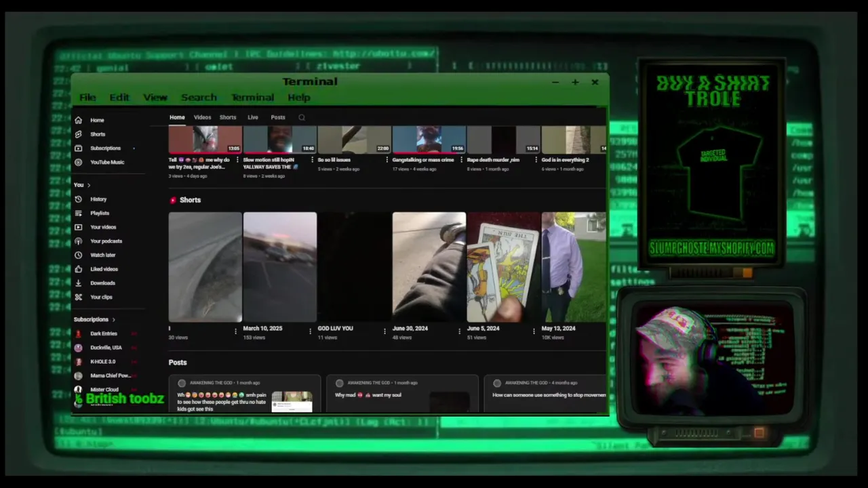Open Liked videos thumbs-up icon
868x488 pixels.
coord(78,269)
